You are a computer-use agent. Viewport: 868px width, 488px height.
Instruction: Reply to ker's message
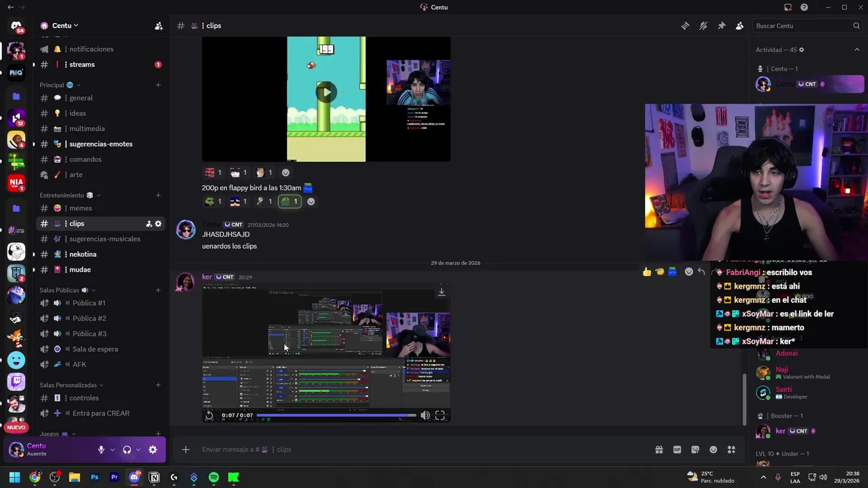pyautogui.click(x=702, y=272)
